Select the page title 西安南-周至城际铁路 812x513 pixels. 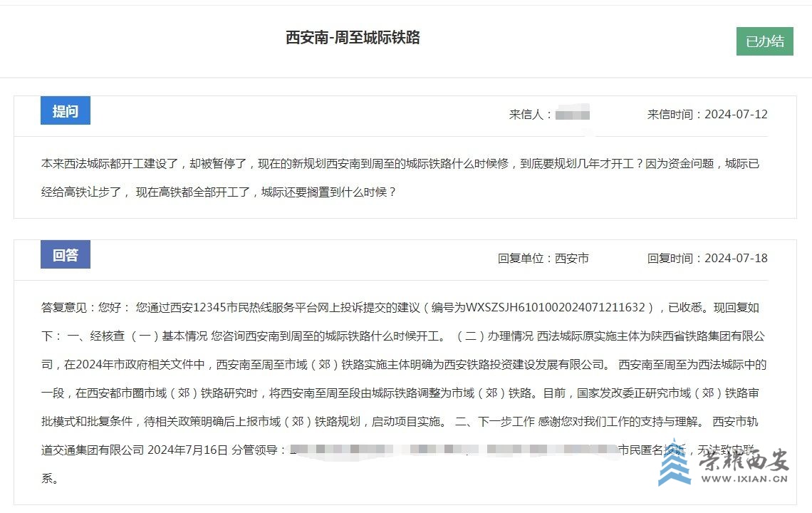click(353, 38)
